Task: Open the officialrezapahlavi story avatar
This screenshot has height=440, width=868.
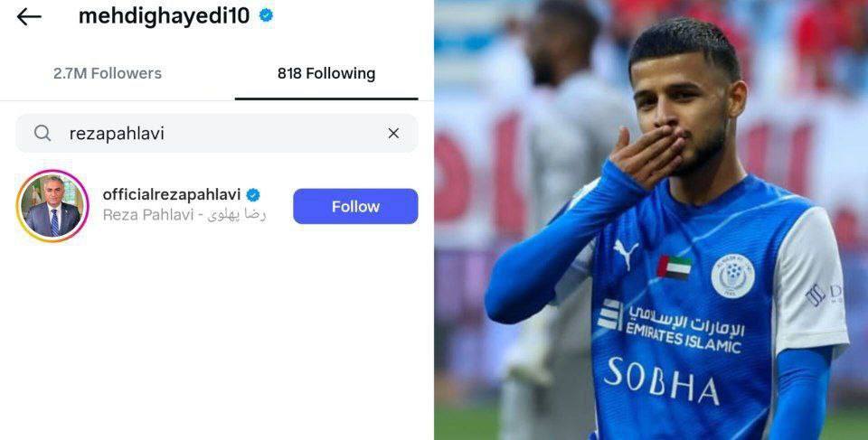Action: [52, 206]
